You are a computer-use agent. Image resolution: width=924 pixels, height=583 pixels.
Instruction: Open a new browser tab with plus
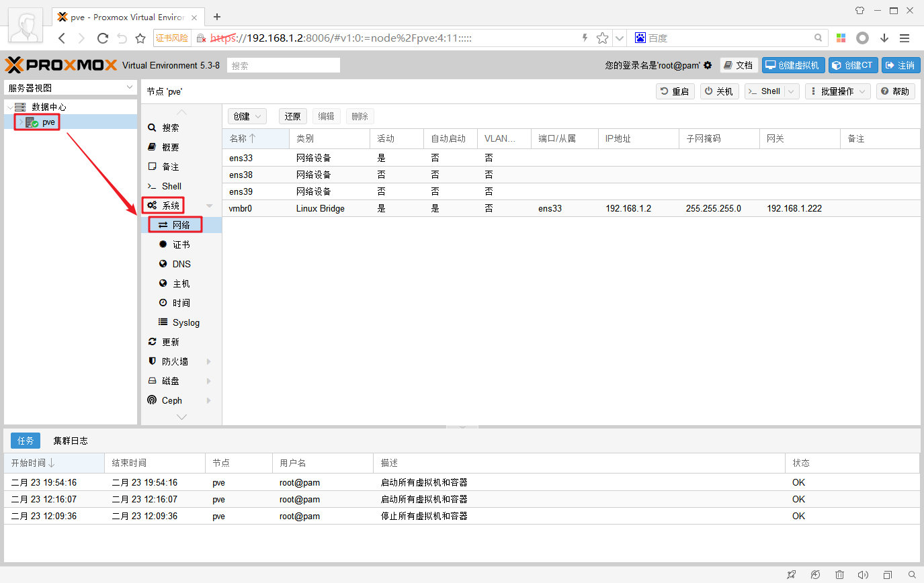tap(217, 17)
